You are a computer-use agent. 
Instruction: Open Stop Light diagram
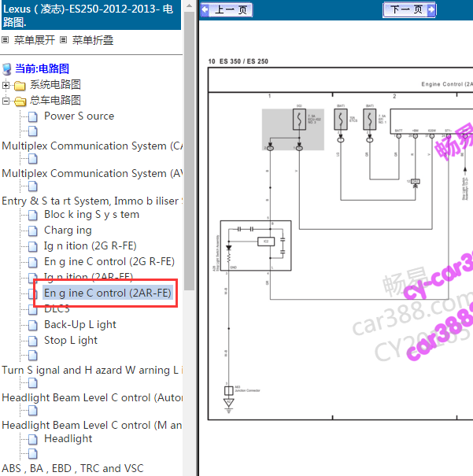71,341
